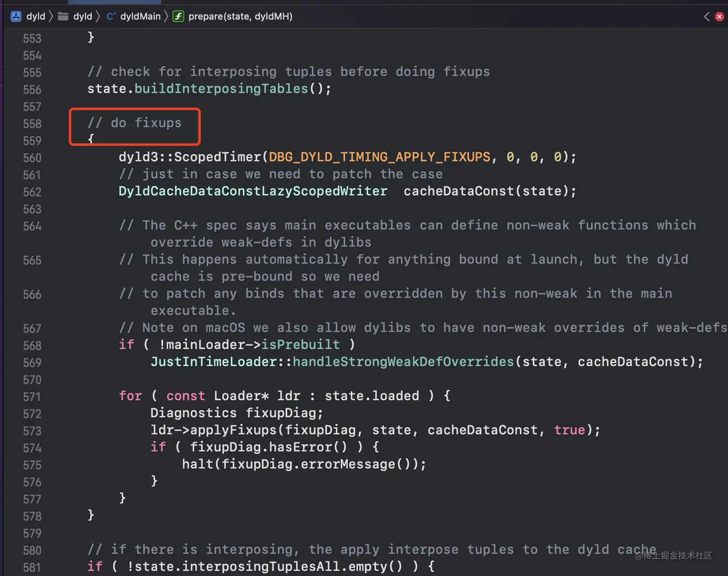Viewport: 728px width, 576px height.
Task: Click the C++ file icon beside dyldMain
Action: (111, 16)
